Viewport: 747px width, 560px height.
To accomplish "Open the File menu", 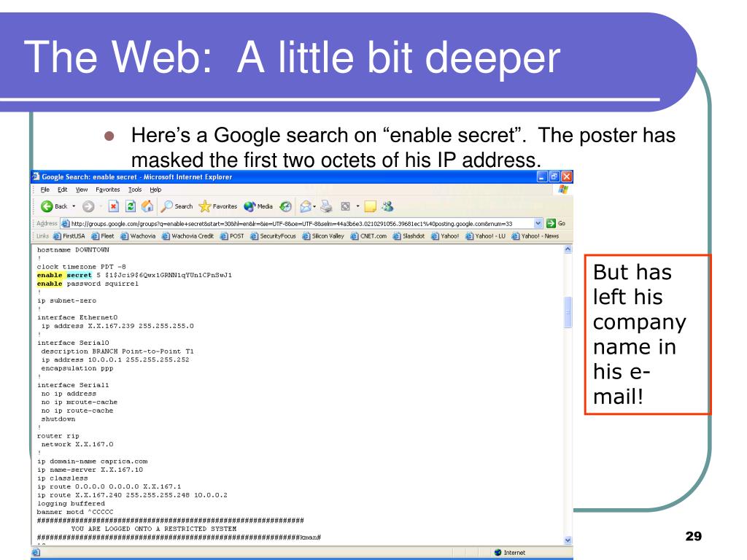I will coord(44,190).
